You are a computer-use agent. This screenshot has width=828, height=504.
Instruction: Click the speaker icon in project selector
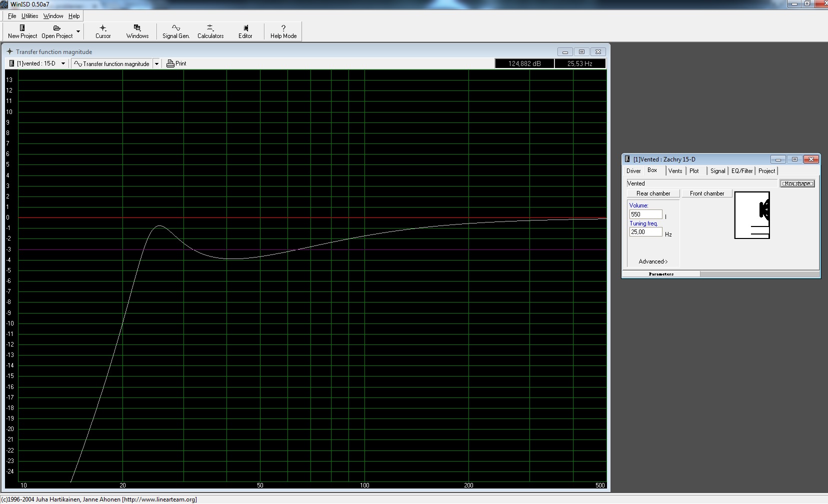point(12,63)
